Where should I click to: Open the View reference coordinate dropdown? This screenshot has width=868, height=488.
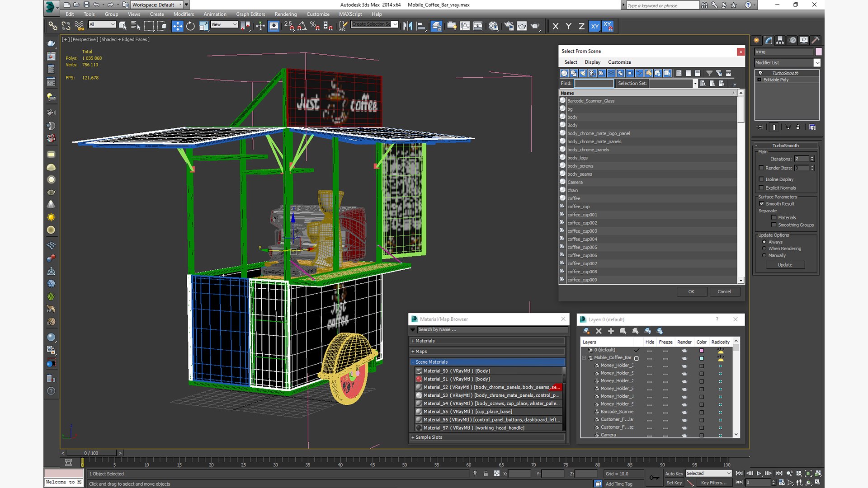[x=224, y=24]
